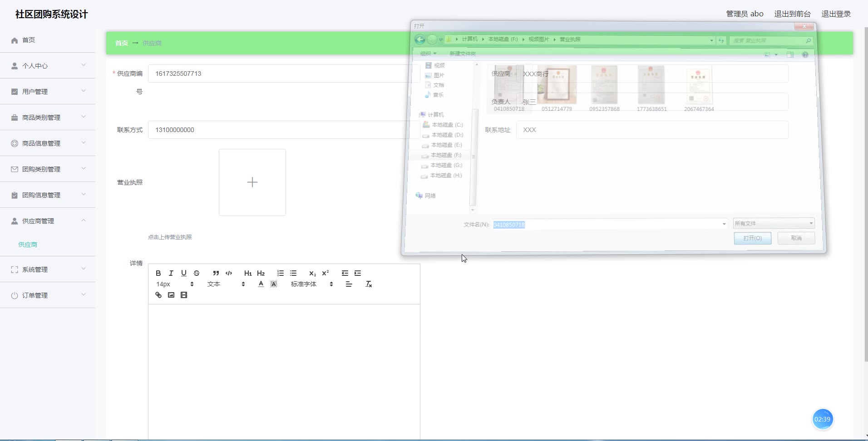Click the 文件名 field in file dialog

[x=610, y=225]
